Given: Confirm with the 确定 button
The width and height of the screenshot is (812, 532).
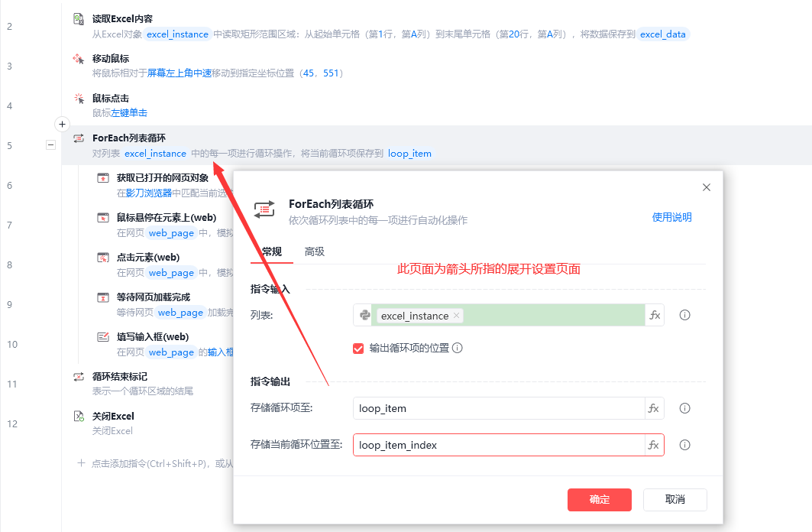Looking at the screenshot, I should click(x=599, y=499).
